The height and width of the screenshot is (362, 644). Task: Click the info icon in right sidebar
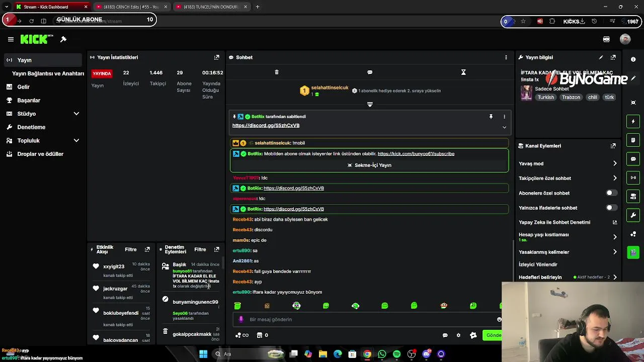[x=633, y=59]
